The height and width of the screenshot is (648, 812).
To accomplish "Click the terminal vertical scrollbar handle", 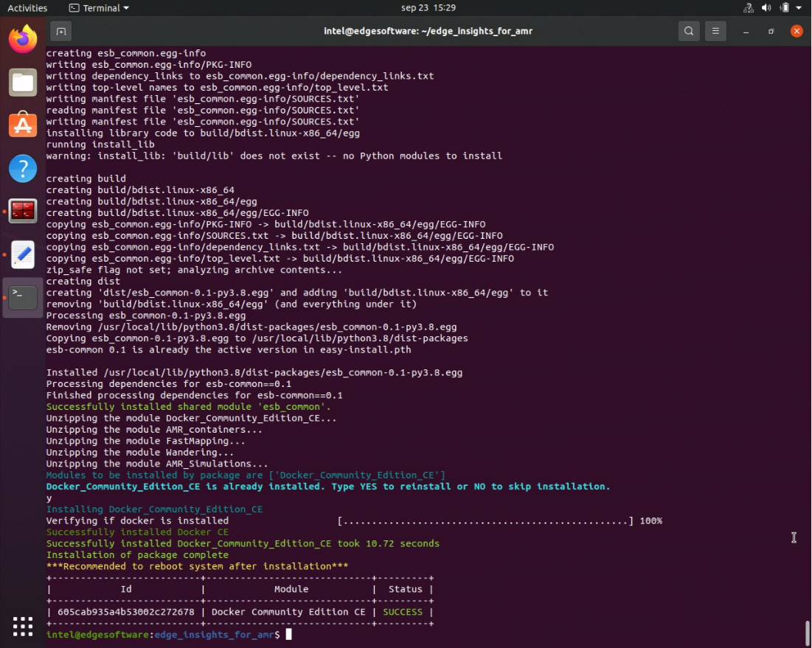I will pyautogui.click(x=808, y=633).
